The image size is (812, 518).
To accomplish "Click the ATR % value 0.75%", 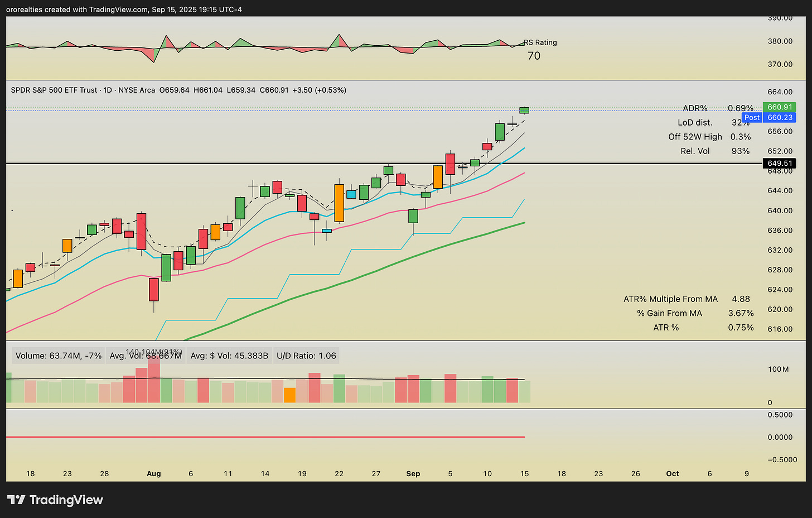I will pos(741,328).
